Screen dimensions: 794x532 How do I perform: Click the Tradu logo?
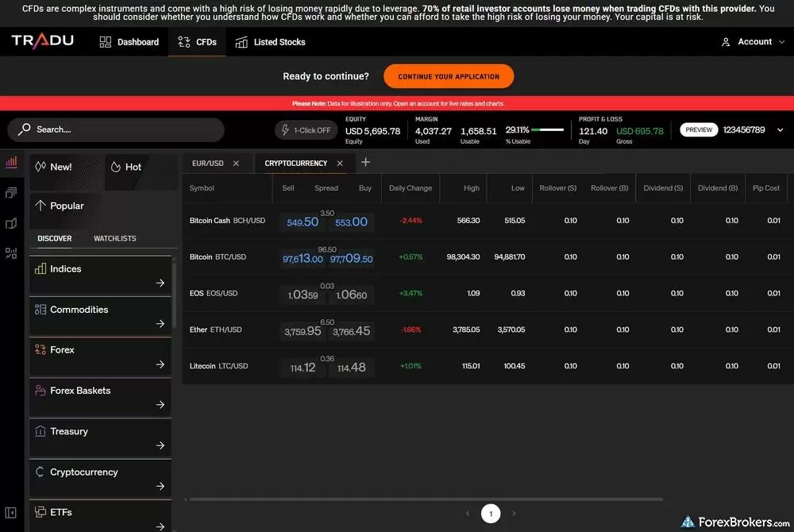pyautogui.click(x=43, y=41)
